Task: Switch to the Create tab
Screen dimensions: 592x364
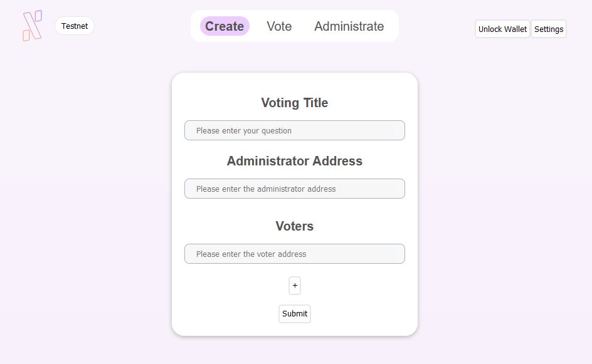Action: tap(225, 26)
